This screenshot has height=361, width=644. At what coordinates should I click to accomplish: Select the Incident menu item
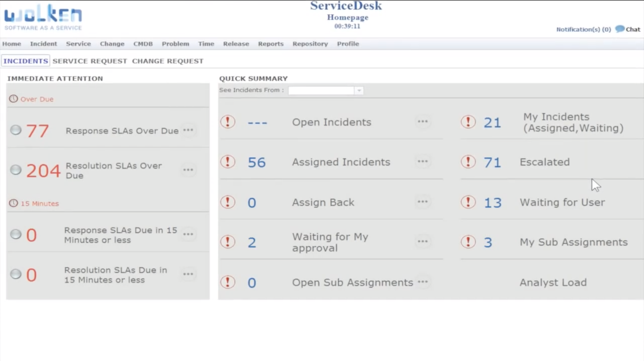[x=43, y=43]
